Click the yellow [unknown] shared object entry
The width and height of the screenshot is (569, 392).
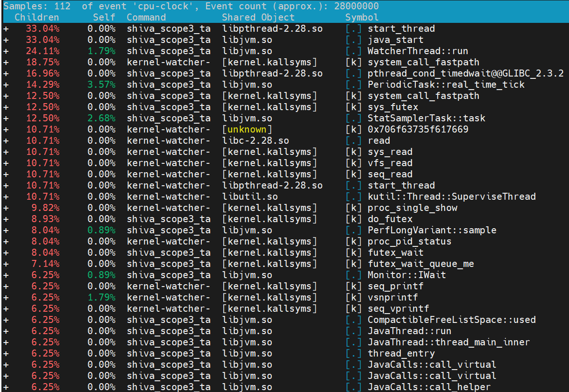point(247,130)
